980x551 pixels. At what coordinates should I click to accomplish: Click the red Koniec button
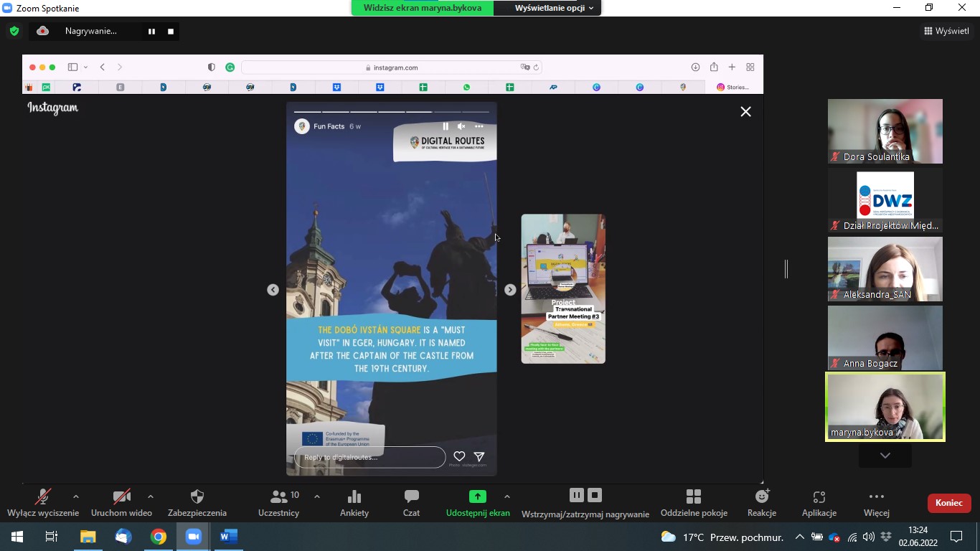pos(948,503)
